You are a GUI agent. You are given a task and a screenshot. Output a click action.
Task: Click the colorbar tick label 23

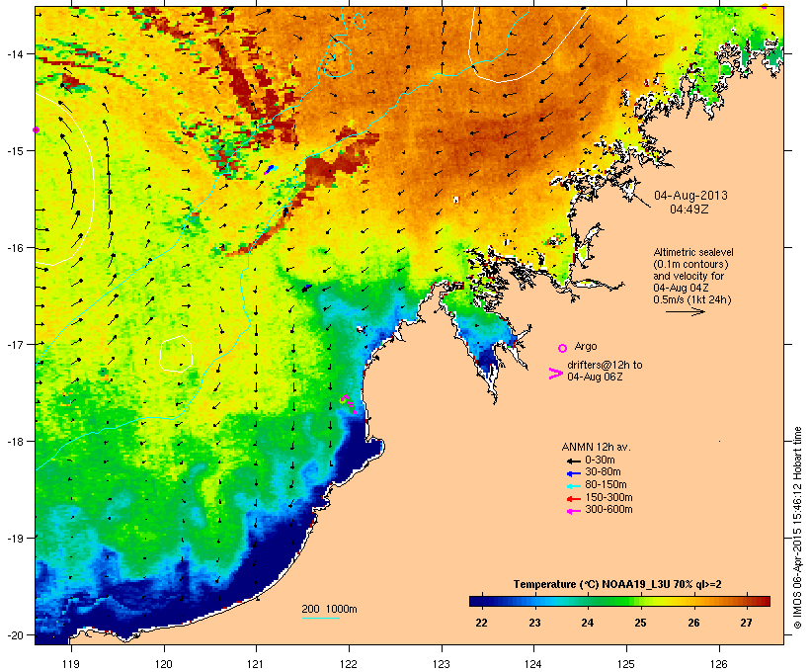(534, 623)
